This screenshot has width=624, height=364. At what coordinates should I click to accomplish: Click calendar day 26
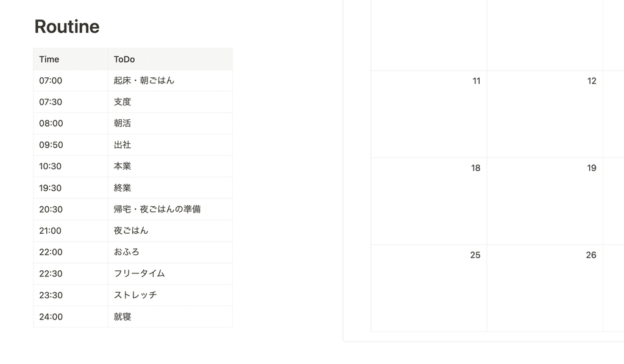click(545, 289)
